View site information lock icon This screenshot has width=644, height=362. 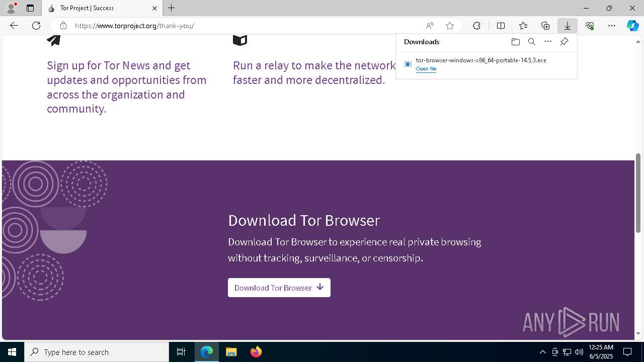pos(63,26)
